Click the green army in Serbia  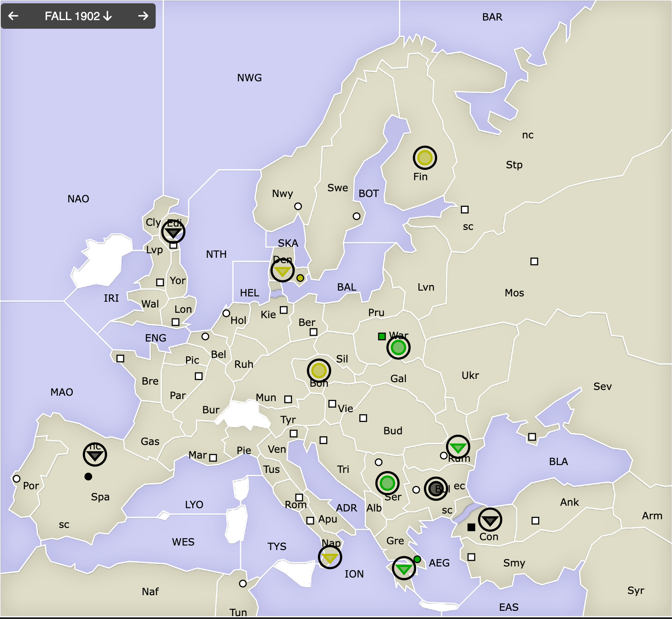tap(387, 483)
